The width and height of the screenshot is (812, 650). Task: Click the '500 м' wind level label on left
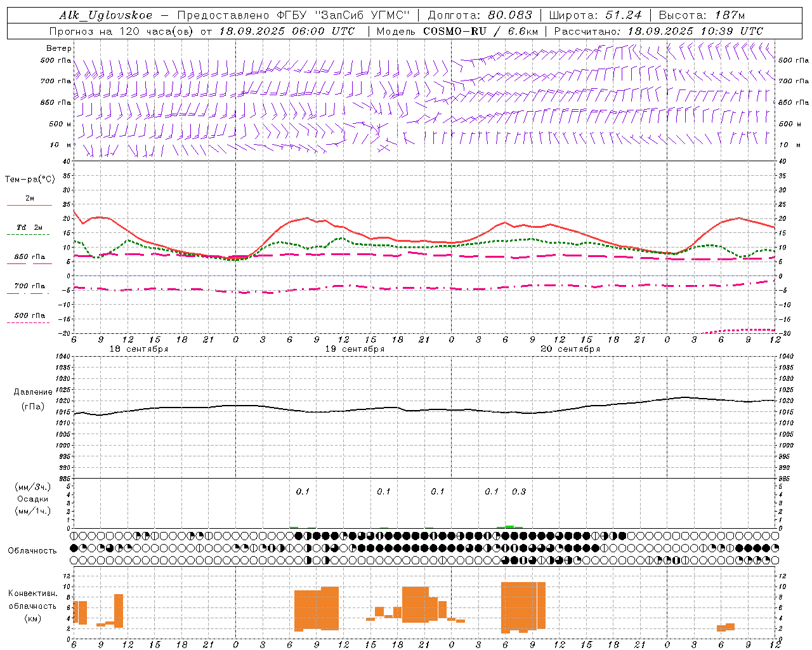pyautogui.click(x=60, y=124)
